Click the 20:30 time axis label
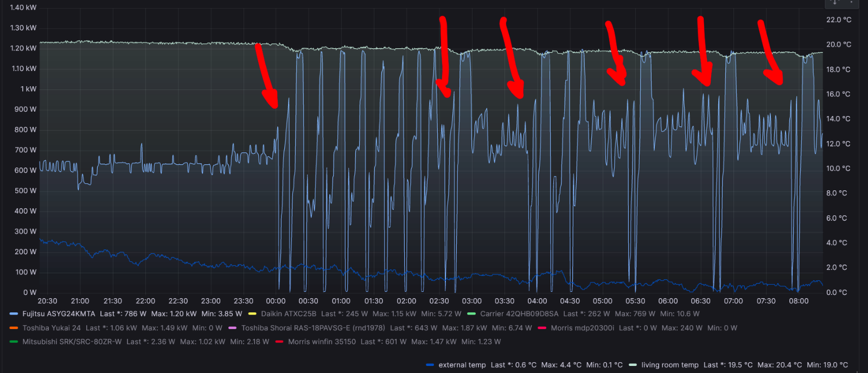 click(x=47, y=301)
